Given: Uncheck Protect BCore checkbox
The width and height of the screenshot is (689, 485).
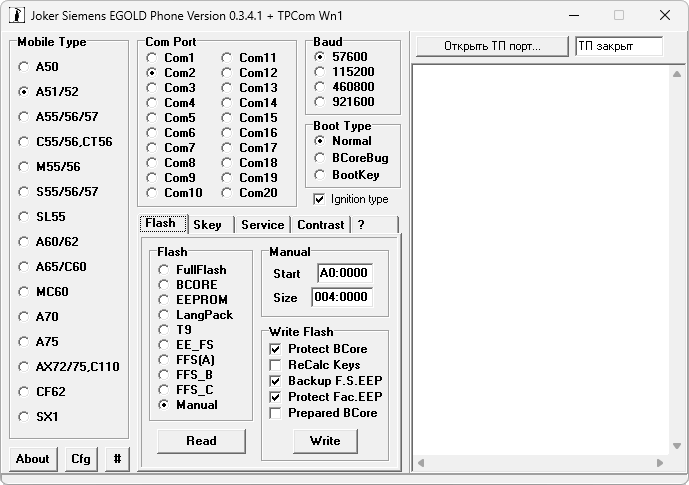Looking at the screenshot, I should [x=319, y=349].
